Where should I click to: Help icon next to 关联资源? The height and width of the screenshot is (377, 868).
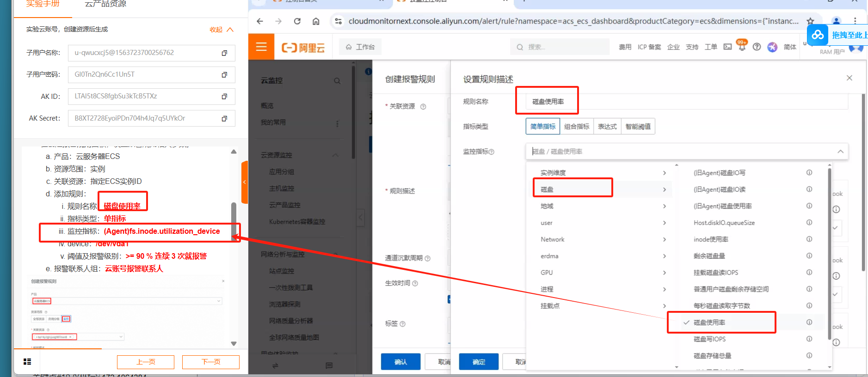pos(423,107)
